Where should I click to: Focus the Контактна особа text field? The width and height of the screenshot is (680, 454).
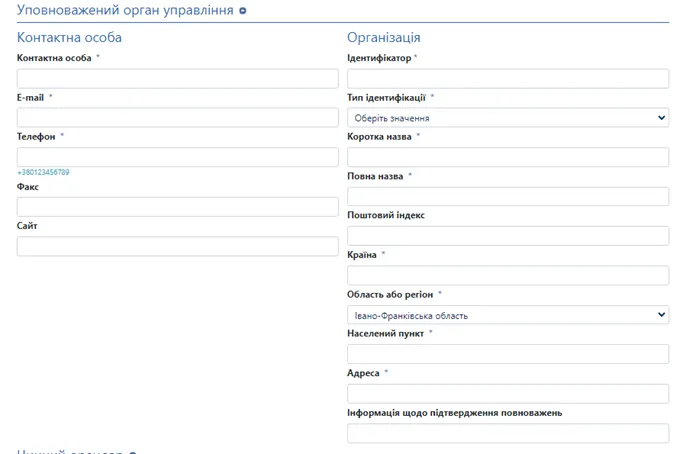coord(178,78)
